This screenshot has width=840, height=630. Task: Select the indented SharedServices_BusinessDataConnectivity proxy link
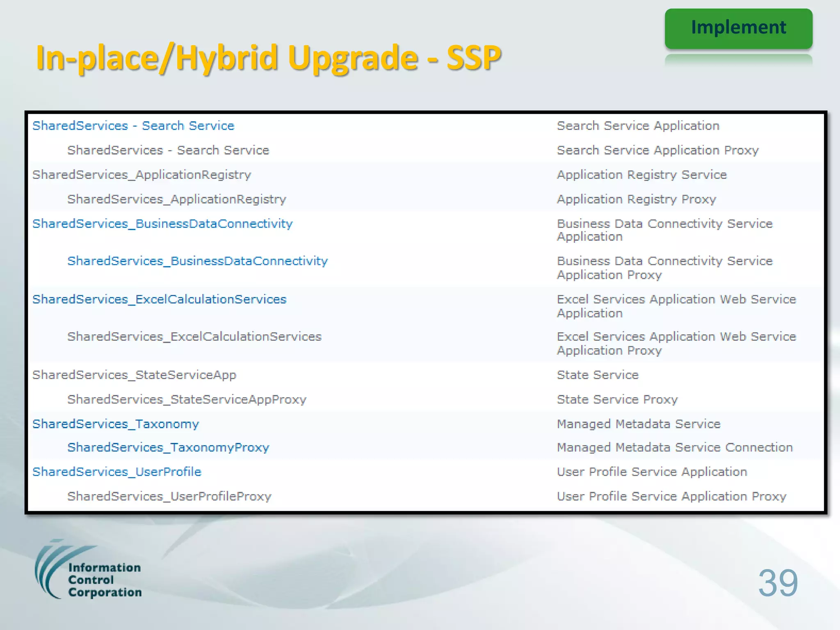[x=198, y=261]
